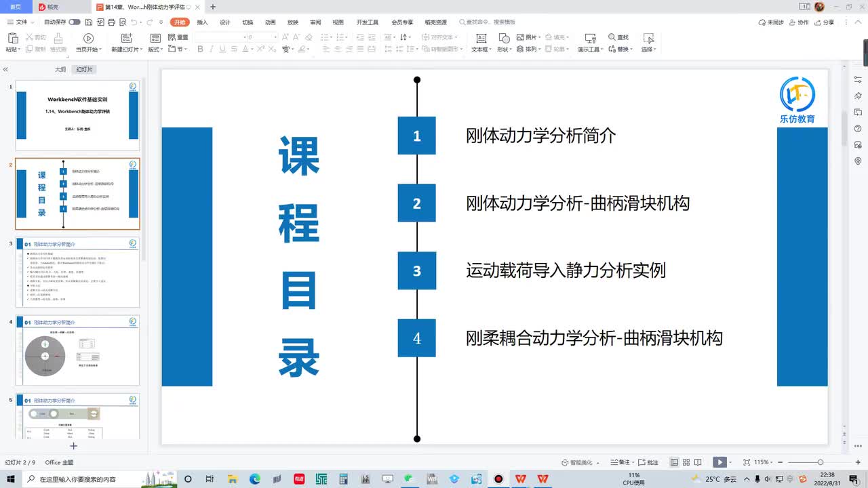This screenshot has height=488, width=868.
Task: Expand quick access toolbar customize arrow
Action: [161, 22]
